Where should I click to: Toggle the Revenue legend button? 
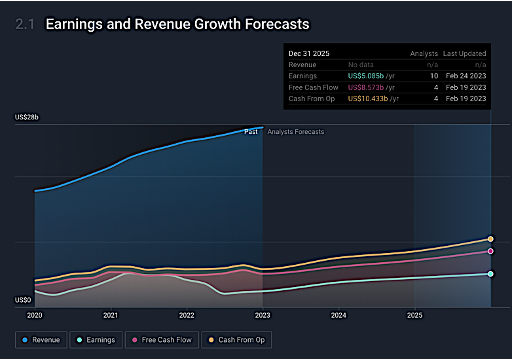coord(41,340)
